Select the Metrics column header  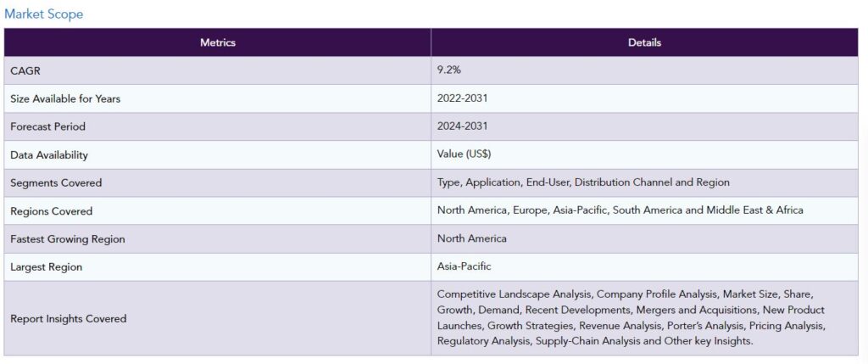(218, 42)
